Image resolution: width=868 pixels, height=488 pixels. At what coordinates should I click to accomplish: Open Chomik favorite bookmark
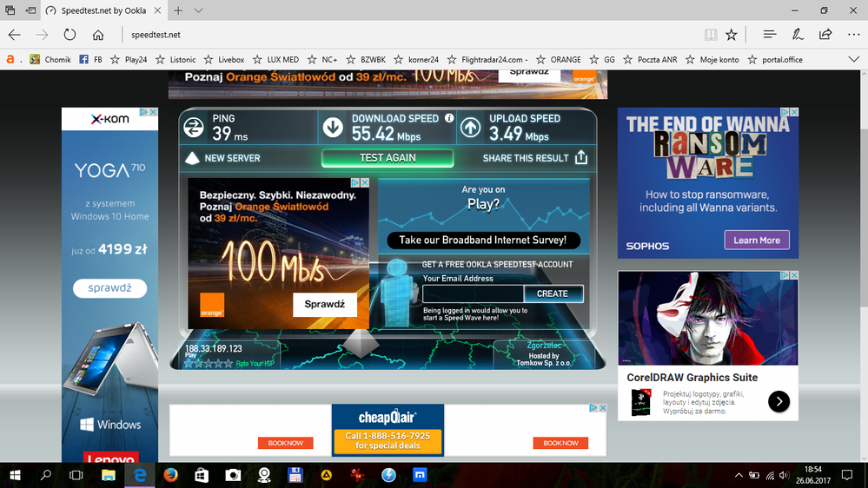pyautogui.click(x=50, y=59)
